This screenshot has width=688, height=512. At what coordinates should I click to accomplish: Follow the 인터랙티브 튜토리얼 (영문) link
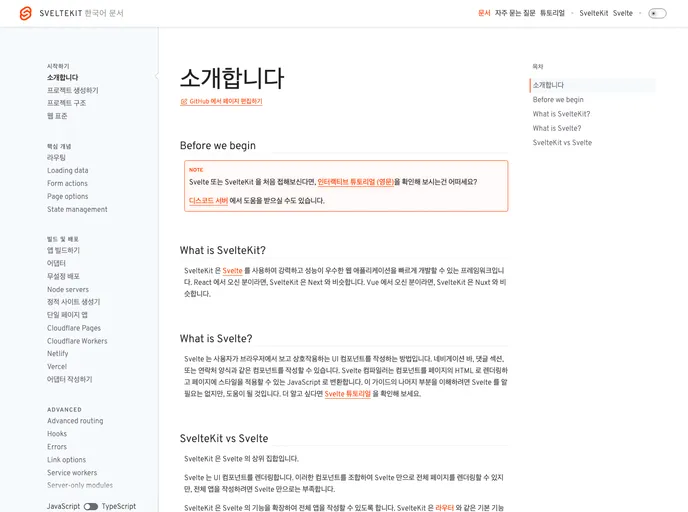coord(356,182)
